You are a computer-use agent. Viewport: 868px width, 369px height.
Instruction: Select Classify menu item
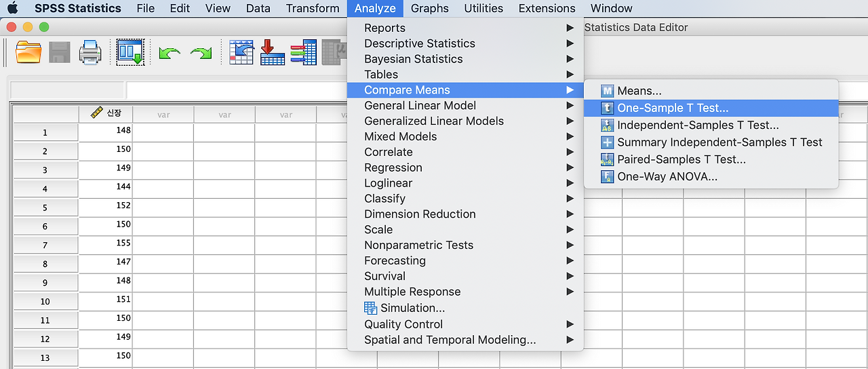pyautogui.click(x=465, y=199)
